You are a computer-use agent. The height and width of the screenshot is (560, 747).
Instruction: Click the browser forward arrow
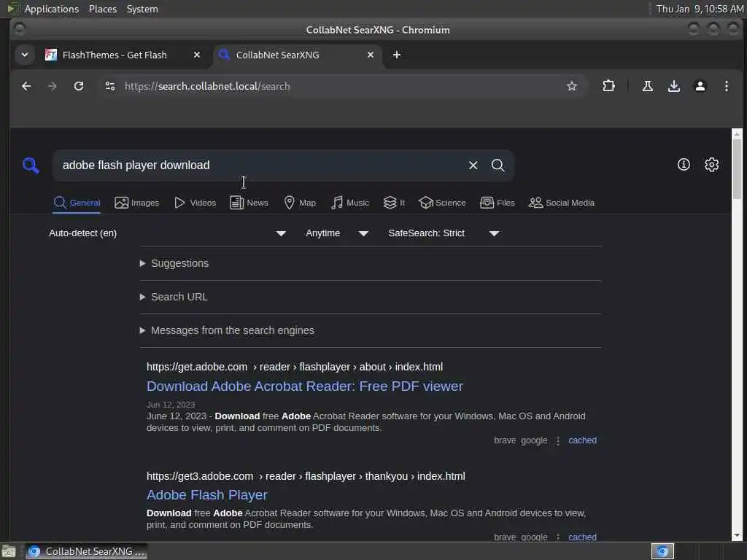(x=53, y=86)
